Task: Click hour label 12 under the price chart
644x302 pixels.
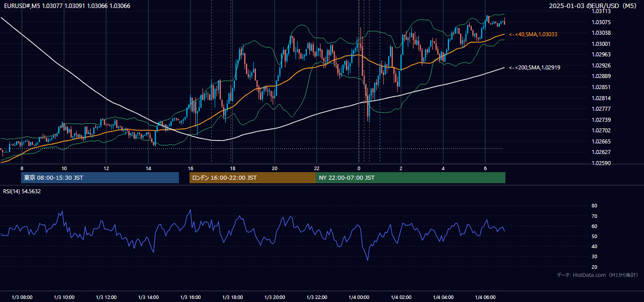Action: (106, 168)
